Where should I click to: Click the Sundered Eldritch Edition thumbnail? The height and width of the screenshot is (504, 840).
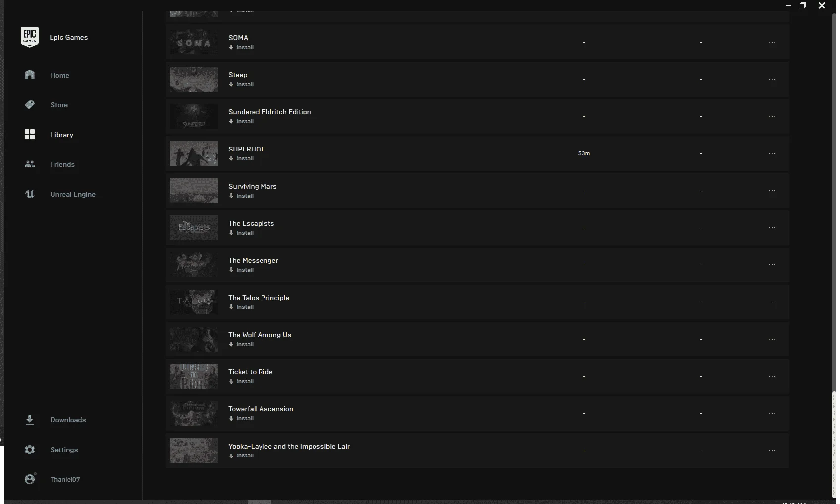(194, 116)
